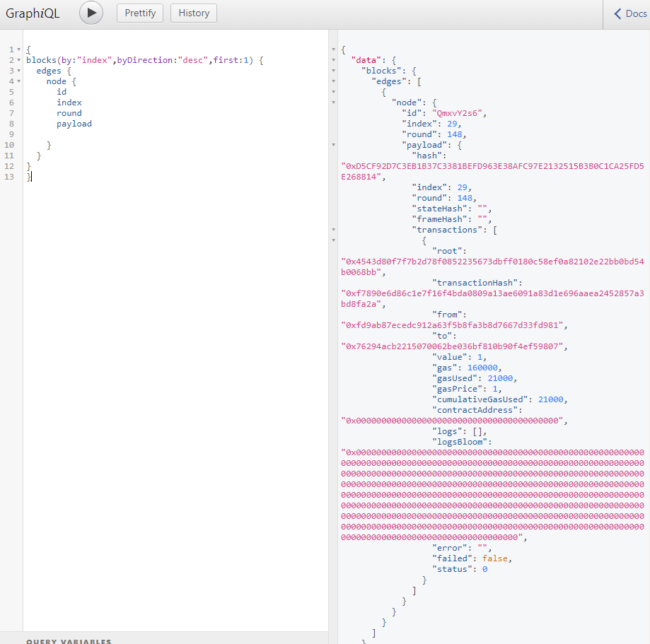The width and height of the screenshot is (650, 644).
Task: Click the "logsBloom" key in results
Action: [460, 442]
